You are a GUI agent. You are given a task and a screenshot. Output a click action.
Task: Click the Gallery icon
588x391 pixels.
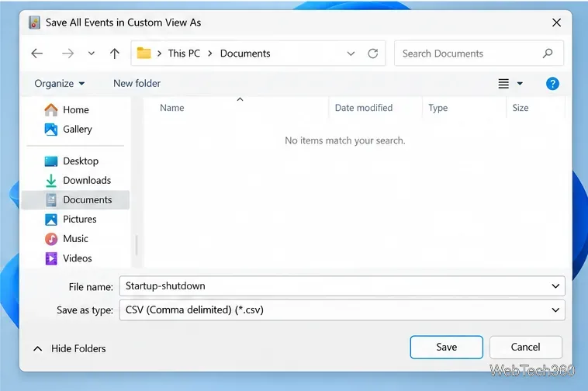51,130
